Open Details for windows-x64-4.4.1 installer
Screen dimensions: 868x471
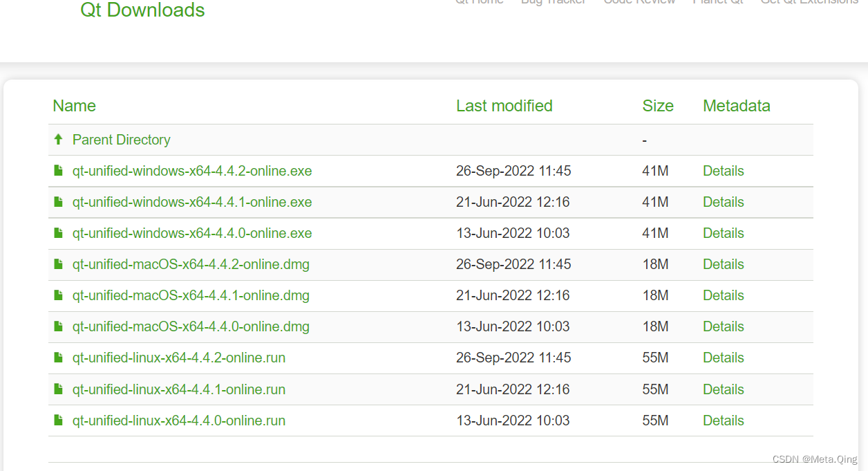coord(724,202)
